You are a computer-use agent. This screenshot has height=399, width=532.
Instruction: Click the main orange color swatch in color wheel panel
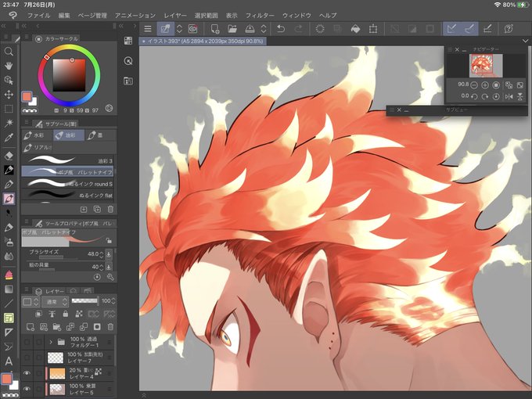click(27, 97)
